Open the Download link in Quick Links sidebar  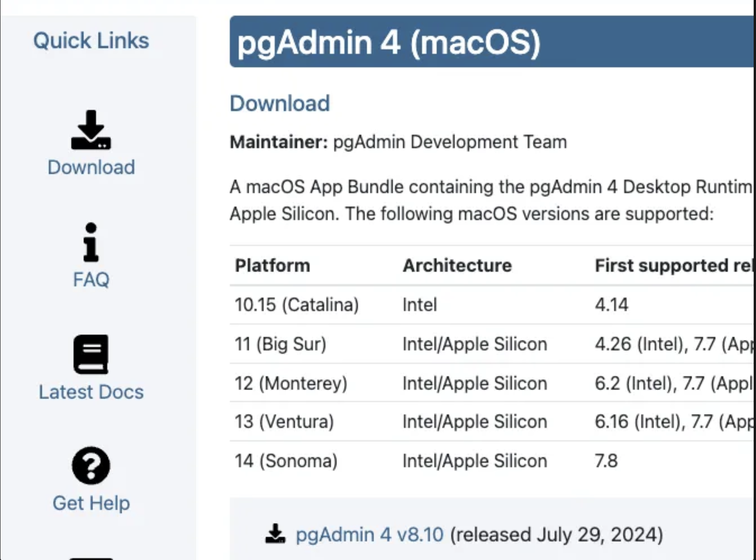91,167
